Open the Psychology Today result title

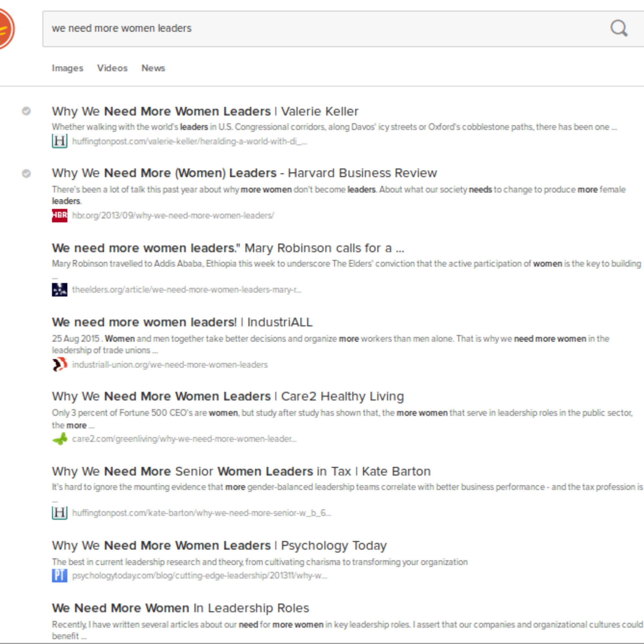pyautogui.click(x=219, y=545)
